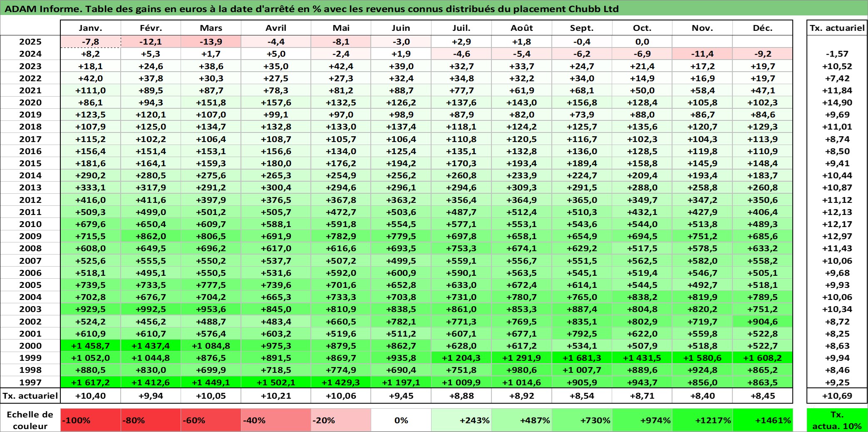
Task: Select the +333,1 cell in January 2013
Action: point(90,187)
